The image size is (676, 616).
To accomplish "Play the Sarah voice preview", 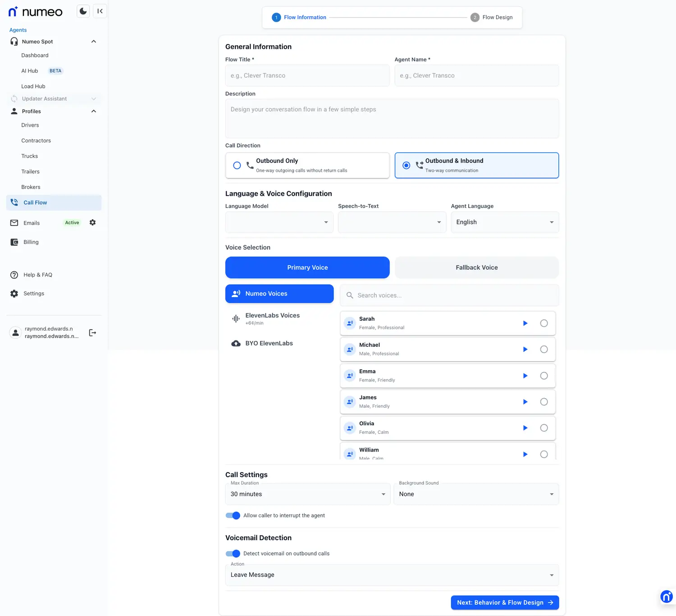I will (525, 323).
